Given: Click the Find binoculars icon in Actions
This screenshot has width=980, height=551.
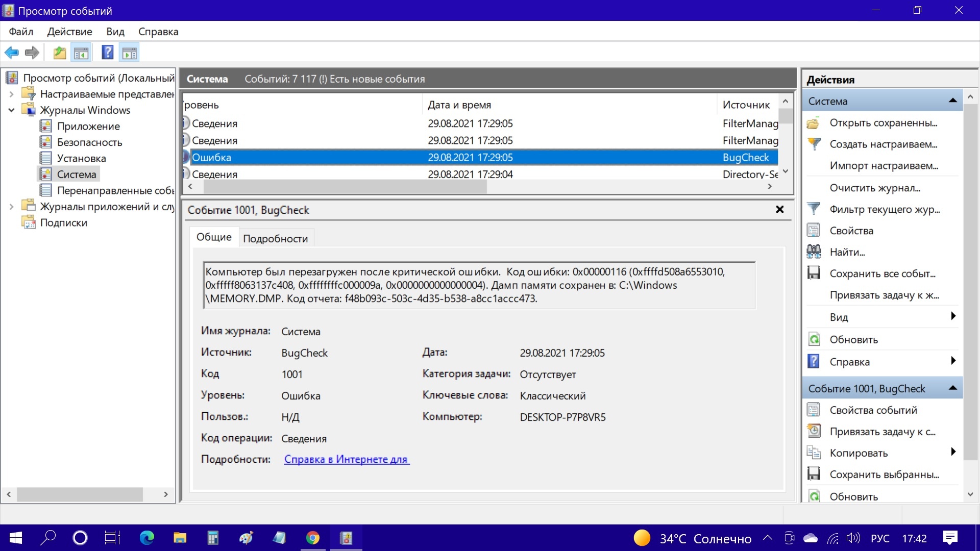Looking at the screenshot, I should coord(814,252).
